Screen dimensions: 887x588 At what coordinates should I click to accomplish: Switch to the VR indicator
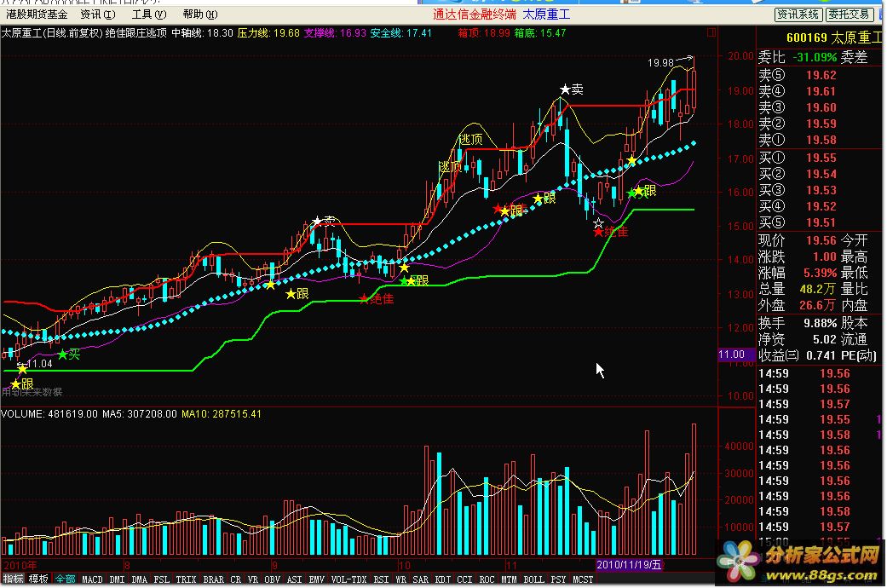click(253, 579)
